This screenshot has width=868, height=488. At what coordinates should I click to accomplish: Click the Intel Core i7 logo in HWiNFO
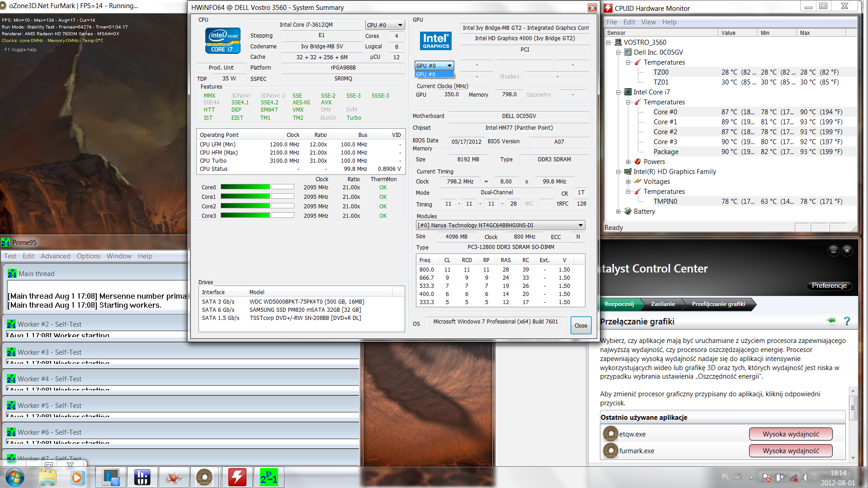click(x=222, y=40)
